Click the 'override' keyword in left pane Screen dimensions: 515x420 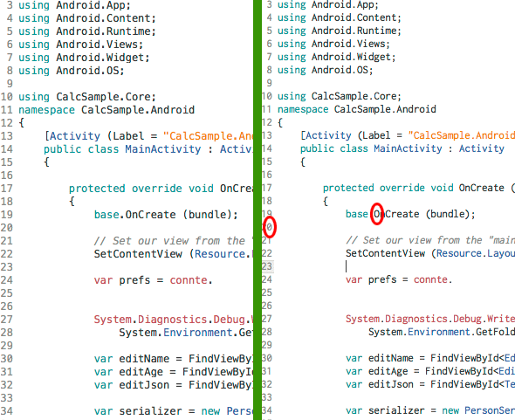(156, 189)
